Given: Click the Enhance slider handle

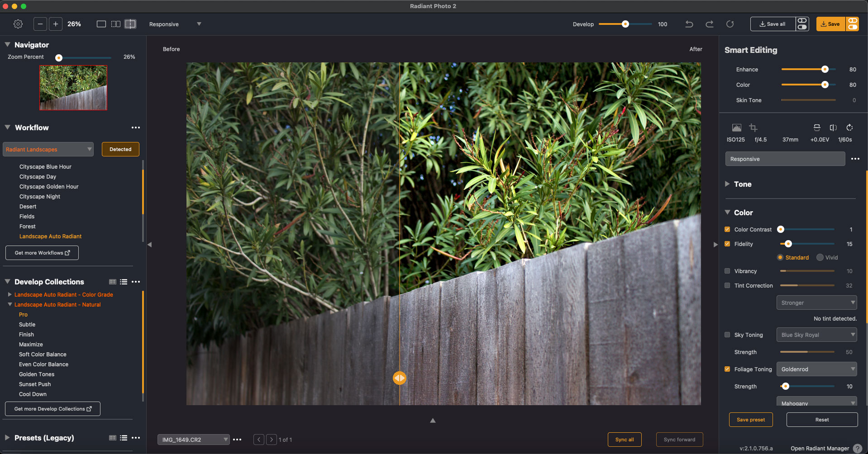Looking at the screenshot, I should coord(825,69).
